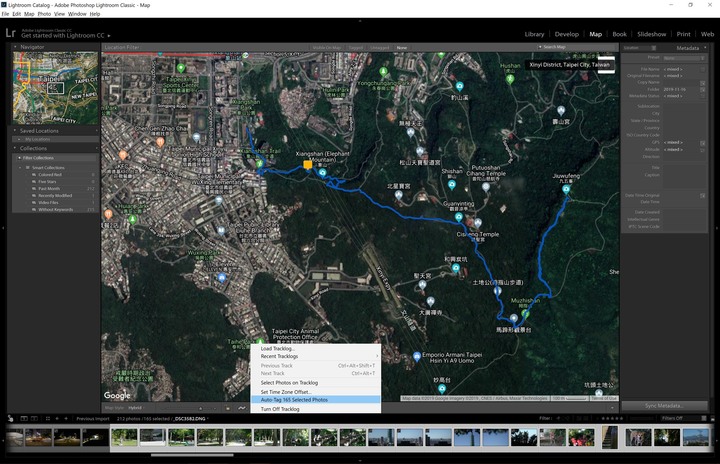Click the red flowers filmstrip thumbnail
720x464 pixels.
(x=581, y=437)
